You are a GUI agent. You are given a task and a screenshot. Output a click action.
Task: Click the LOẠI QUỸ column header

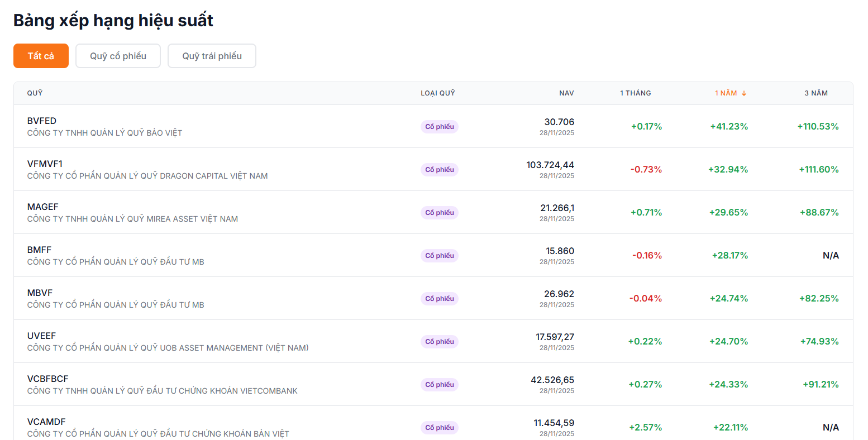(438, 93)
